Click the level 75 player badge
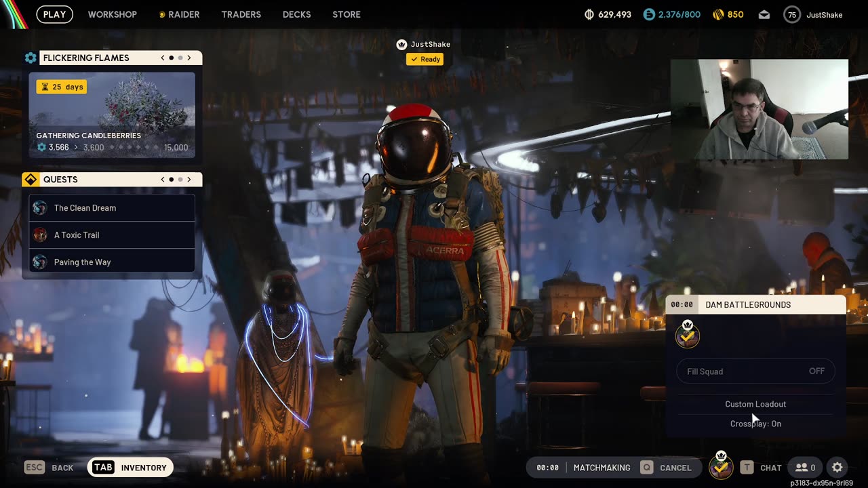The width and height of the screenshot is (868, 488). 791,14
